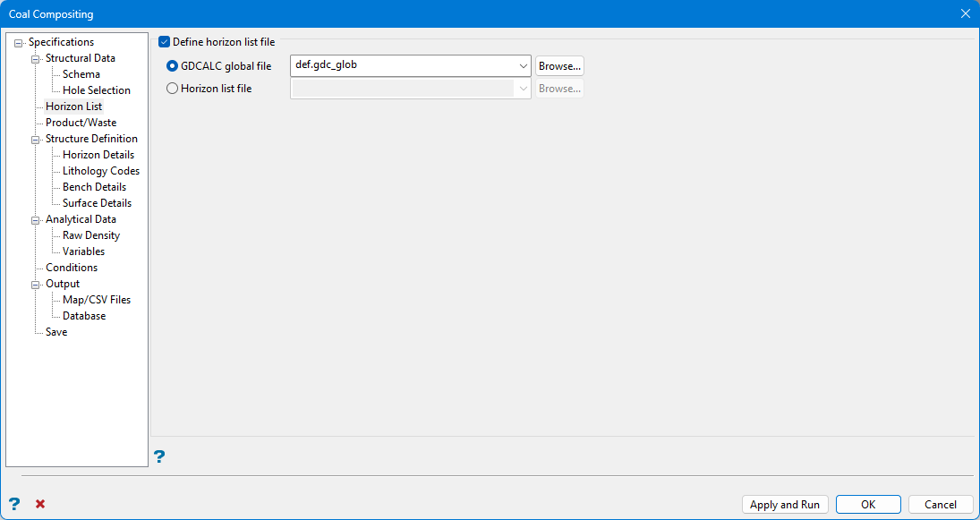The height and width of the screenshot is (520, 980).
Task: Select the Specifications label in the tree
Action: coord(61,42)
